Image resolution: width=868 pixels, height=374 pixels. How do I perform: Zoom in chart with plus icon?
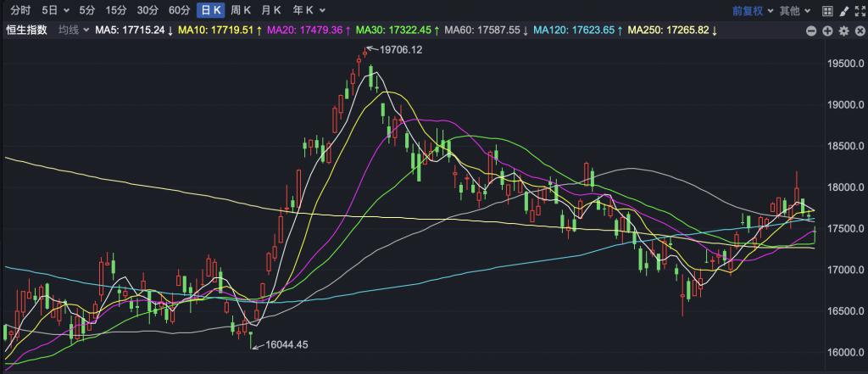click(x=827, y=31)
